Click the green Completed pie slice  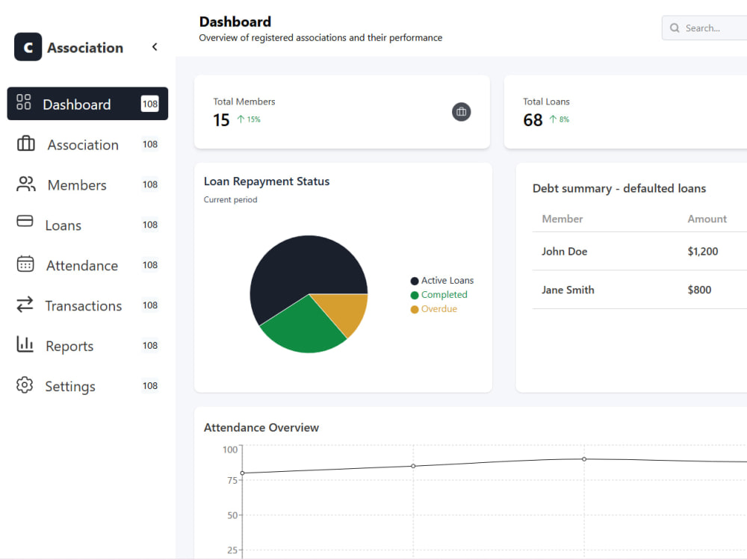click(x=305, y=329)
